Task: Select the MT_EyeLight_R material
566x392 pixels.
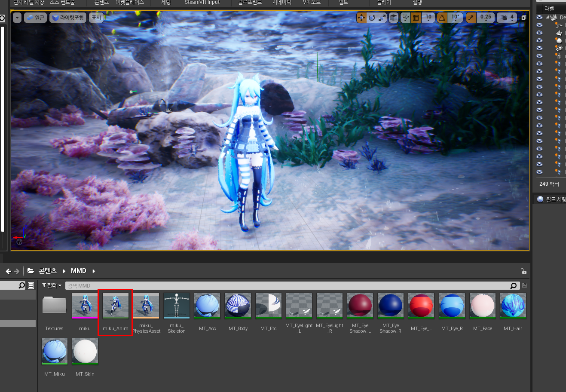Action: [x=330, y=312]
